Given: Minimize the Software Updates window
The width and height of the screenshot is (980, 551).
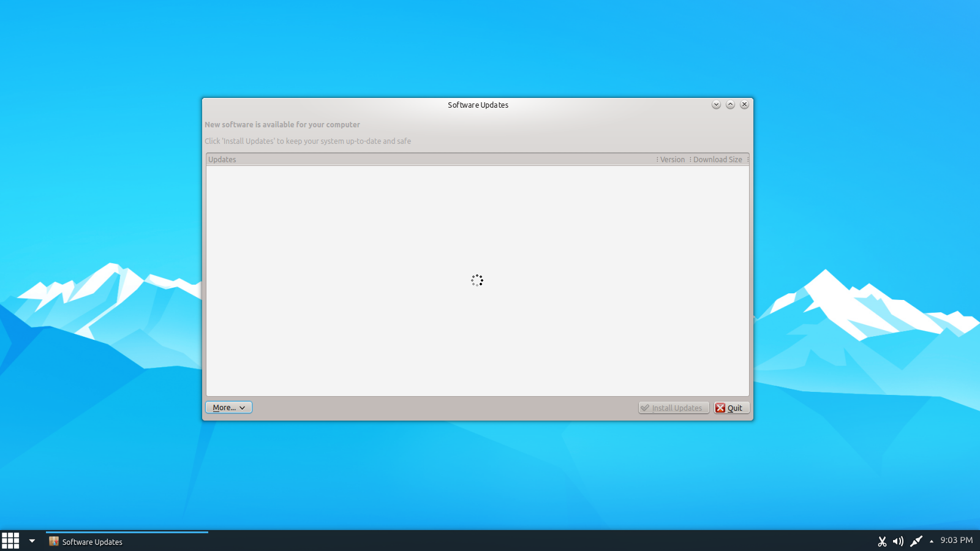Looking at the screenshot, I should click(x=716, y=105).
